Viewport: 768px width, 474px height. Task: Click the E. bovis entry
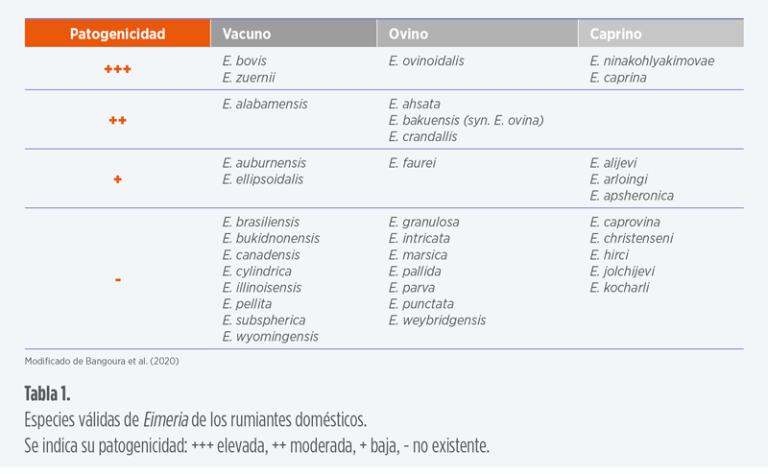pyautogui.click(x=244, y=61)
